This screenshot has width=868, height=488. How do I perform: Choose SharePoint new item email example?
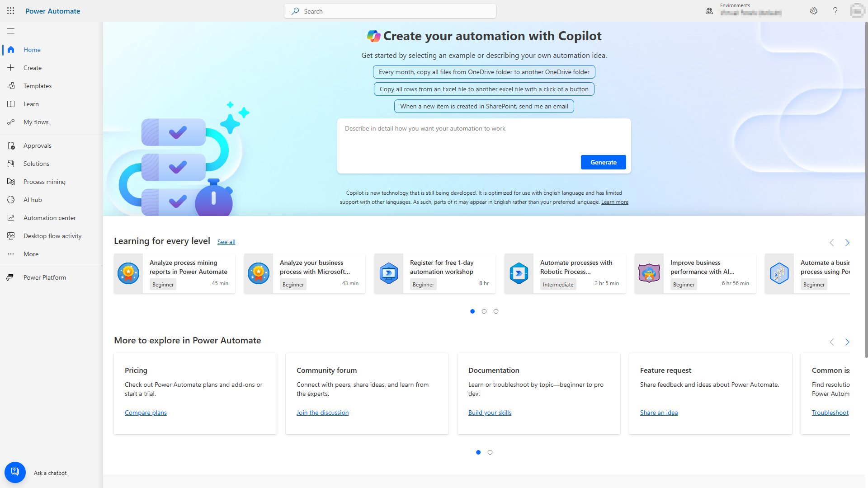pyautogui.click(x=484, y=106)
